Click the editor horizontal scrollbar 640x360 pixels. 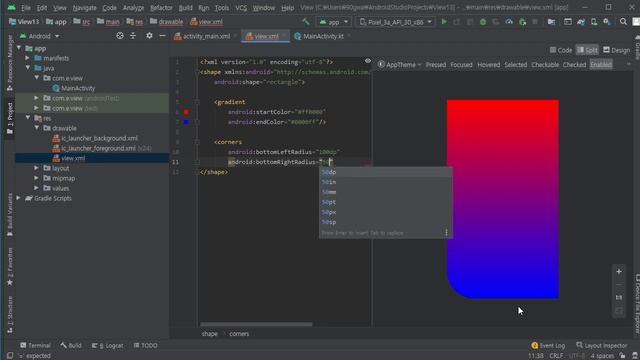click(x=256, y=324)
